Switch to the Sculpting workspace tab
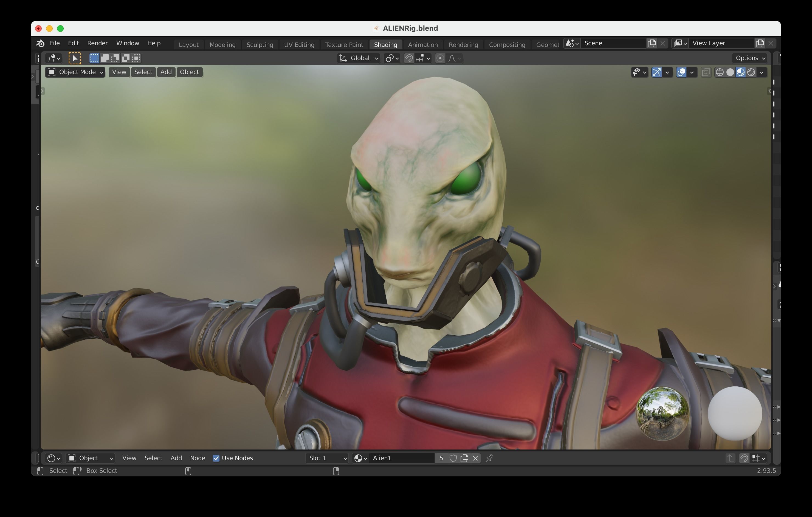This screenshot has height=517, width=812. [x=260, y=44]
